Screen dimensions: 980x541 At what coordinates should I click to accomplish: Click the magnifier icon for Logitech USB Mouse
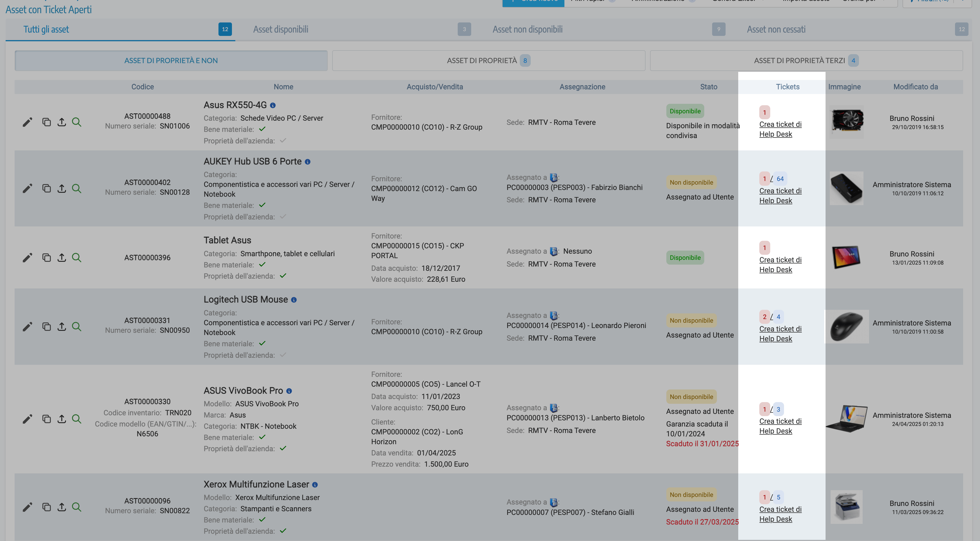click(x=76, y=326)
